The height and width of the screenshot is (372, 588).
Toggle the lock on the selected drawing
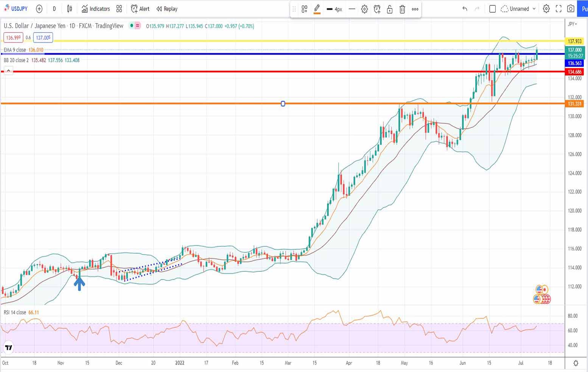click(390, 9)
